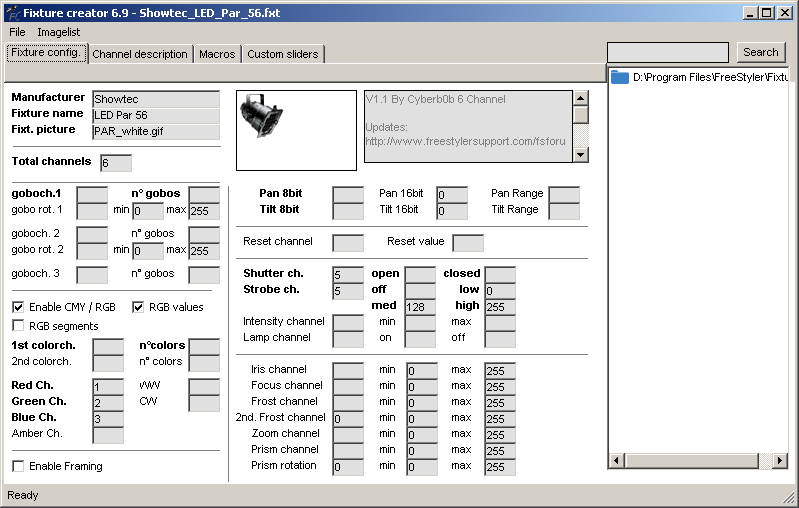Click the Green Ch. field
This screenshot has width=799, height=508.
pos(108,403)
